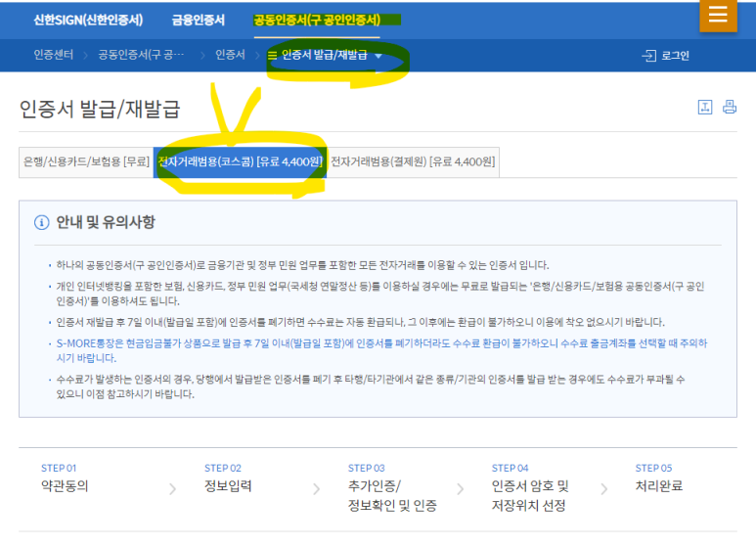756x545 pixels.
Task: Go to 인증센터 breadcrumb
Action: click(x=54, y=55)
